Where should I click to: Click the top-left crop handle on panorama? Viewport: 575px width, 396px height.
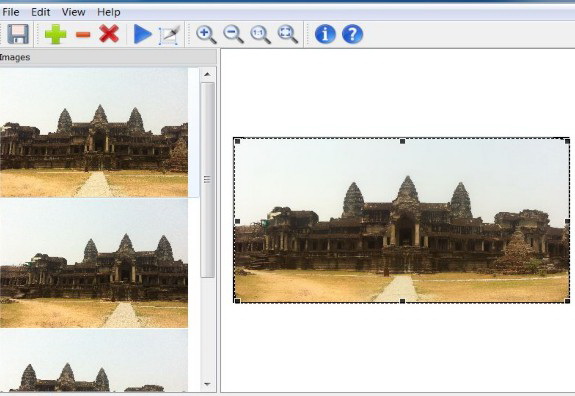tap(237, 141)
